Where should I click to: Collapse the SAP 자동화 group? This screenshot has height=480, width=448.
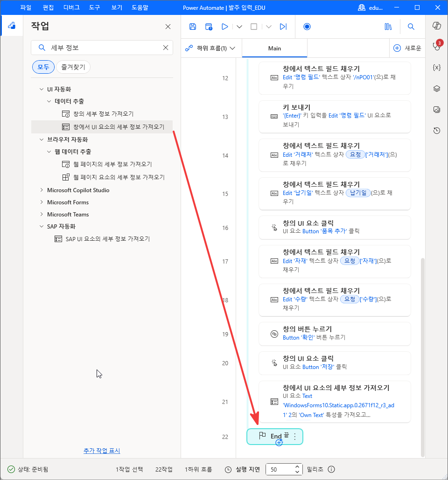click(x=42, y=226)
